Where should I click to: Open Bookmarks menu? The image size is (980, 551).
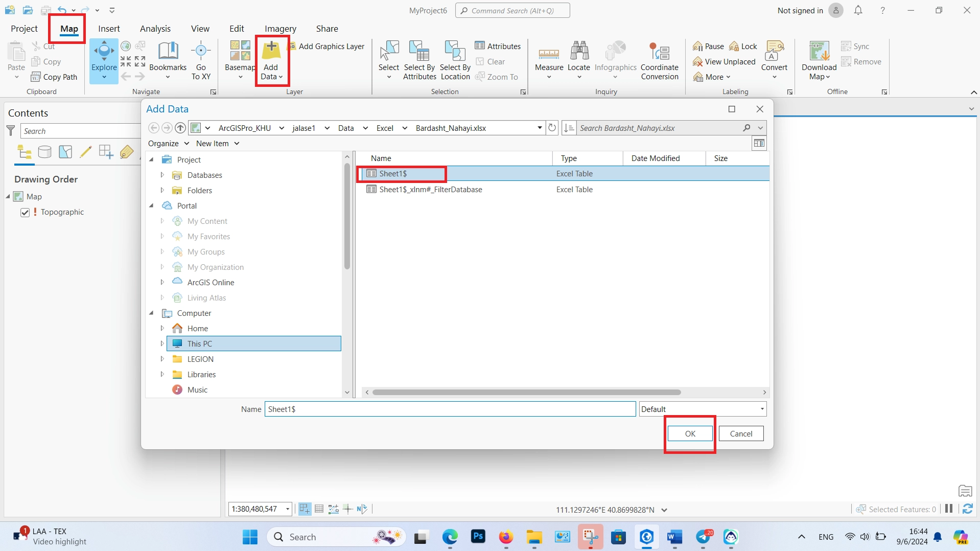168,60
